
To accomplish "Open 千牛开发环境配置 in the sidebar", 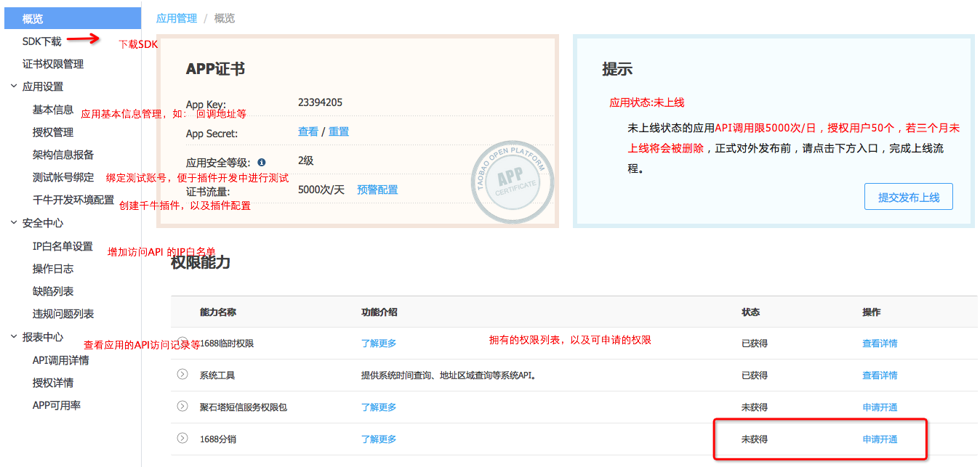I will [x=73, y=200].
